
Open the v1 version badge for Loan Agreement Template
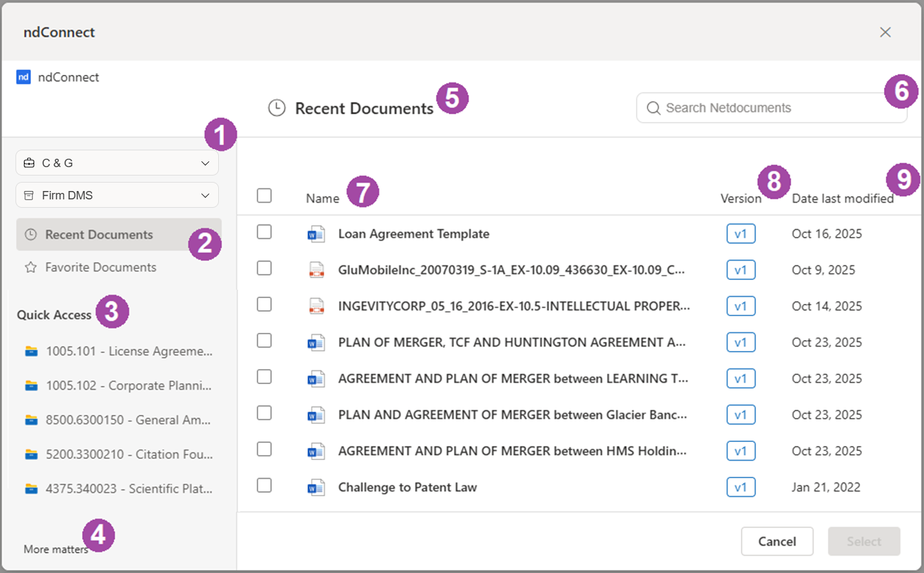click(x=741, y=234)
